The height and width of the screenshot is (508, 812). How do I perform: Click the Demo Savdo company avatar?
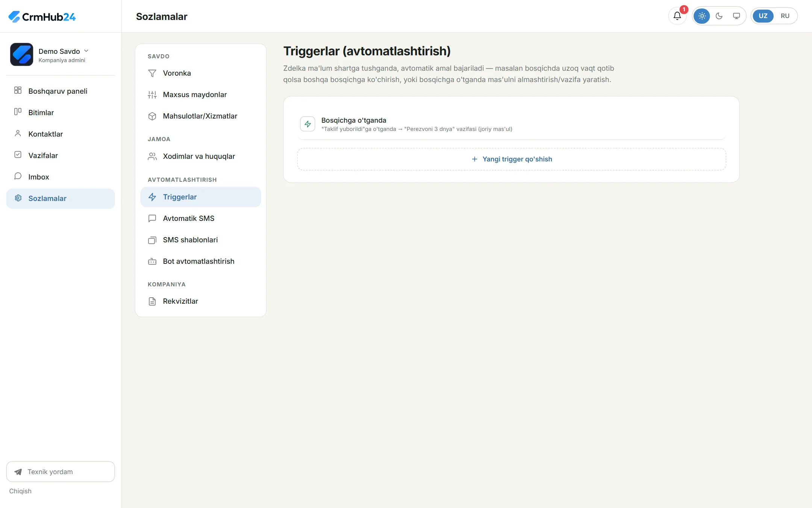click(21, 55)
